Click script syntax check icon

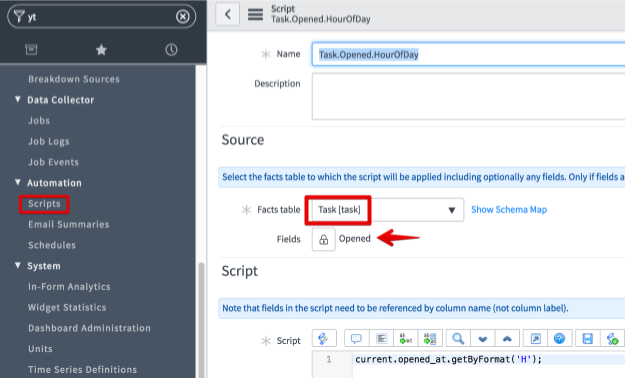tap(612, 339)
